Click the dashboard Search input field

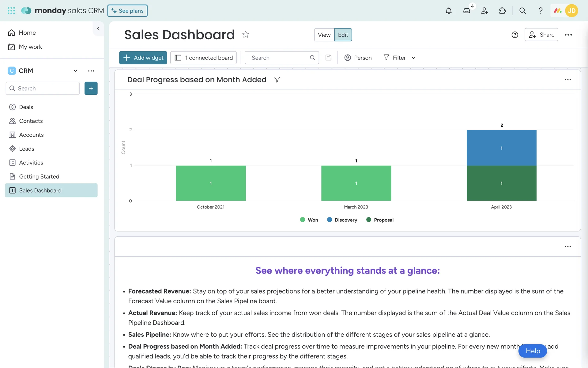278,58
